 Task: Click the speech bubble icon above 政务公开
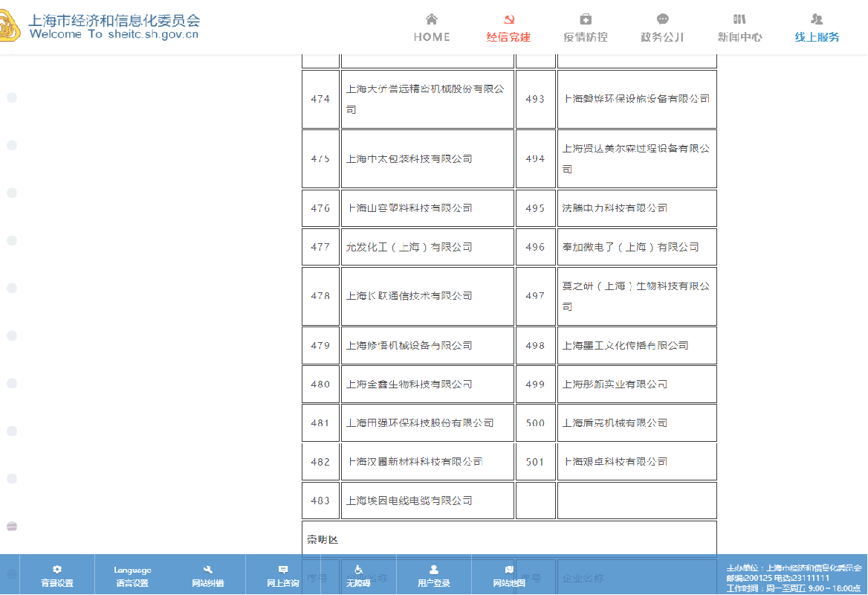pyautogui.click(x=663, y=20)
